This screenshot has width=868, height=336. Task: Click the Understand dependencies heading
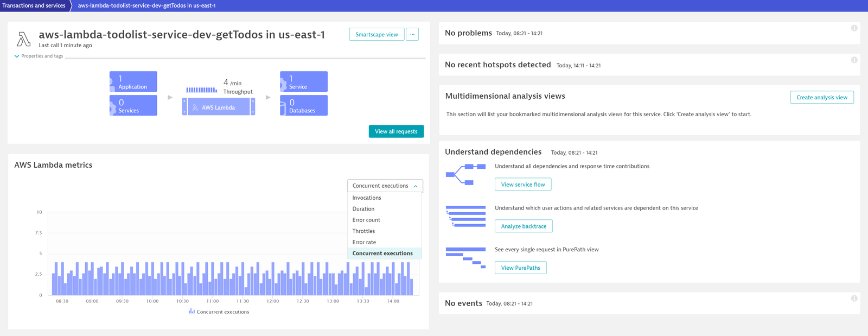pyautogui.click(x=493, y=152)
